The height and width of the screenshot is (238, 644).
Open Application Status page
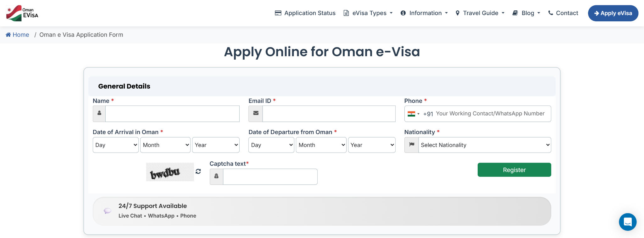click(x=305, y=13)
